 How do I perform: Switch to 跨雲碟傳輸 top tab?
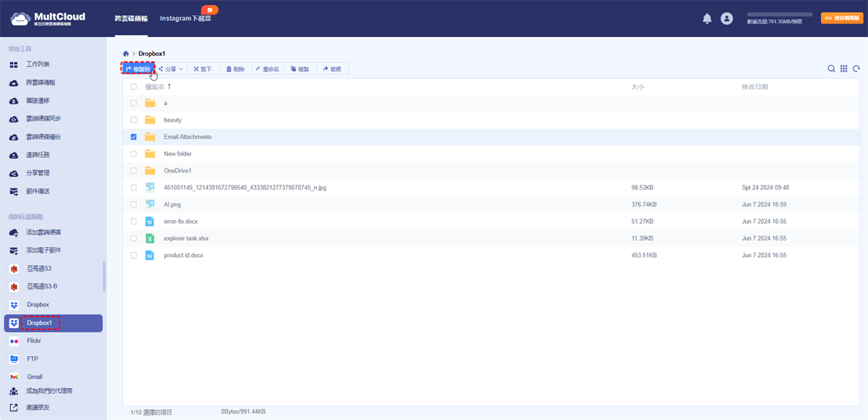click(131, 19)
